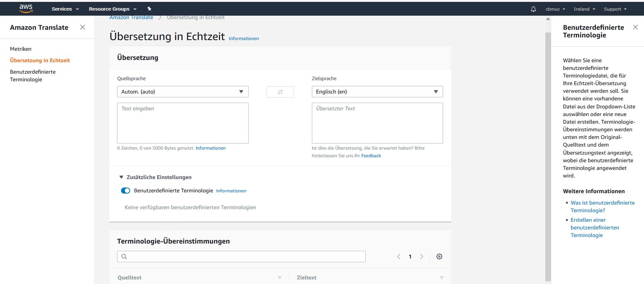Open table settings gear icon
The image size is (644, 284).
point(439,257)
